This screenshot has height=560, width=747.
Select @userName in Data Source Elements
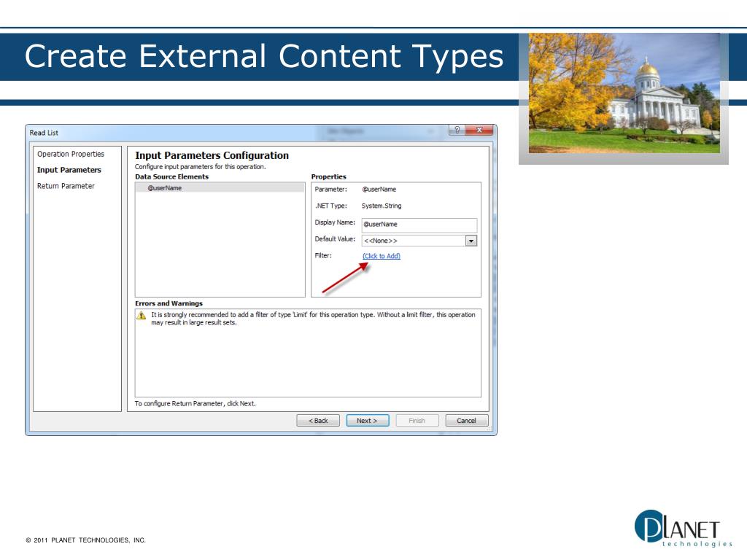tap(165, 188)
